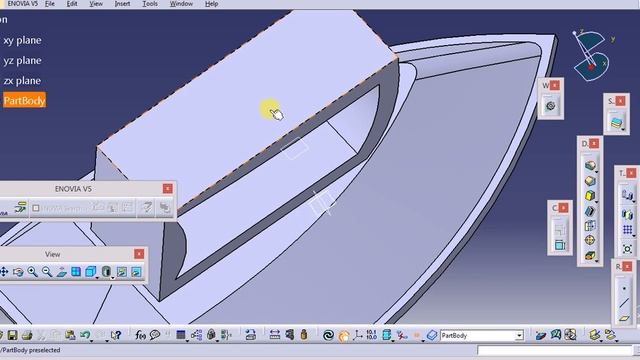Viewport: 640px width, 360px height.
Task: Open the Tools menu
Action: point(150,4)
